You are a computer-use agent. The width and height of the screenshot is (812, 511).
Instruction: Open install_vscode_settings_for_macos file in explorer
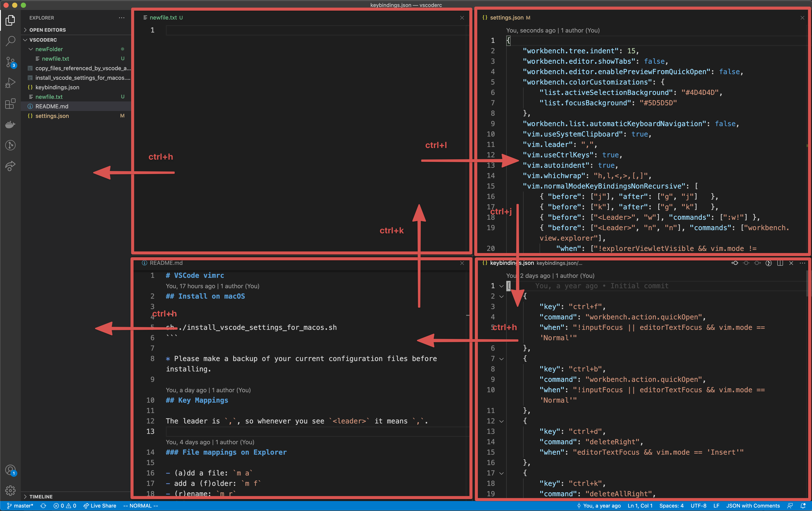coord(82,78)
